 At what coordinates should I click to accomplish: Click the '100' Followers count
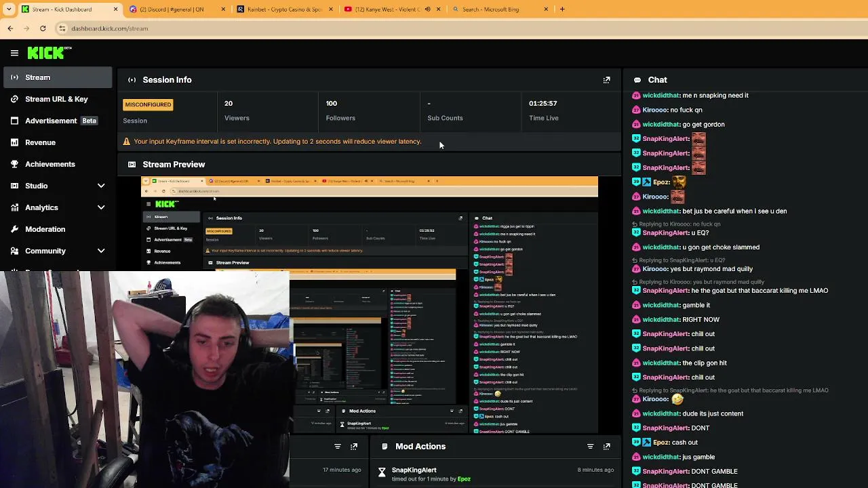332,104
